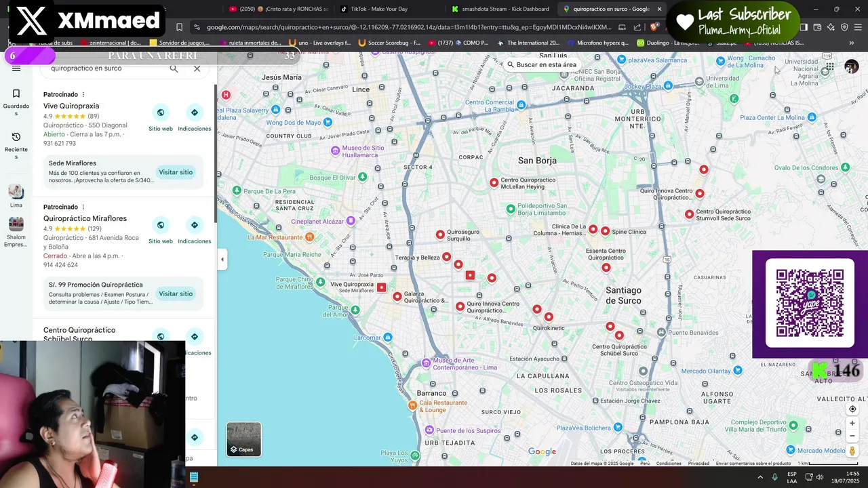This screenshot has width=868, height=488.
Task: Open the Shalom Empresa recent place shortcut
Action: point(16,232)
